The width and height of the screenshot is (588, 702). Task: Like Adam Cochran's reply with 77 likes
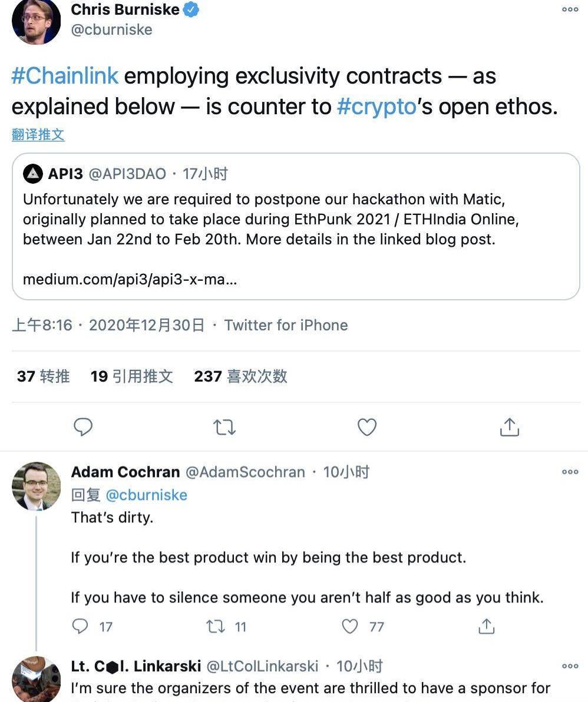point(350,626)
